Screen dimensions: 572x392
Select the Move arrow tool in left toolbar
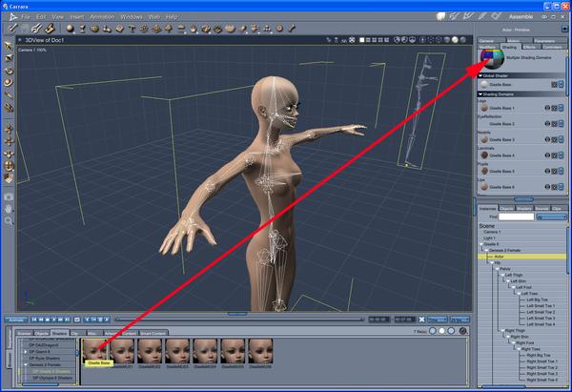9,46
